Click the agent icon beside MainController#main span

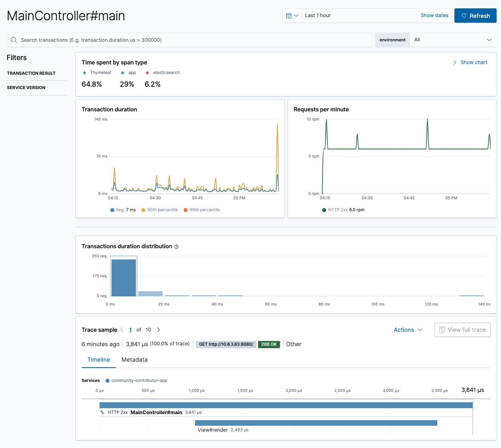pos(102,412)
